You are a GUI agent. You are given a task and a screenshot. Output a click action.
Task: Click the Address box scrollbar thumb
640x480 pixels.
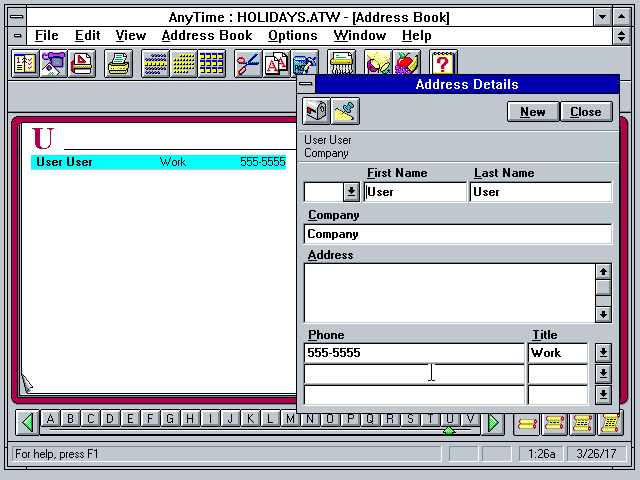coord(603,287)
